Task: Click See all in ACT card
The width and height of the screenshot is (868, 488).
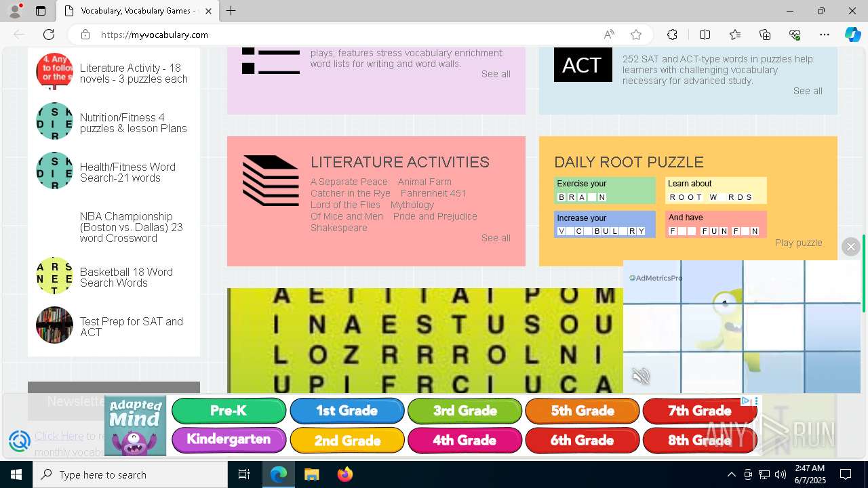Action: click(808, 91)
